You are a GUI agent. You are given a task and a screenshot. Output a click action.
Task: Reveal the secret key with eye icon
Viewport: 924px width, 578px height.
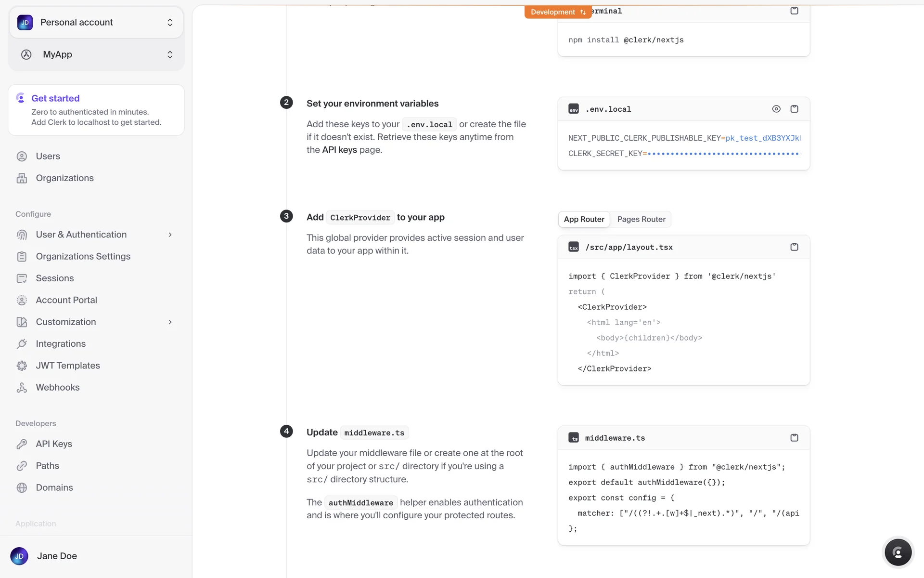coord(776,109)
